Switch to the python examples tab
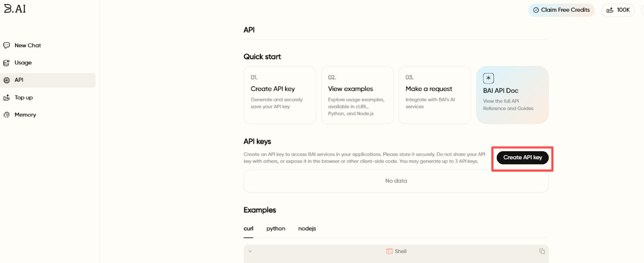The image size is (644, 263). pyautogui.click(x=276, y=229)
